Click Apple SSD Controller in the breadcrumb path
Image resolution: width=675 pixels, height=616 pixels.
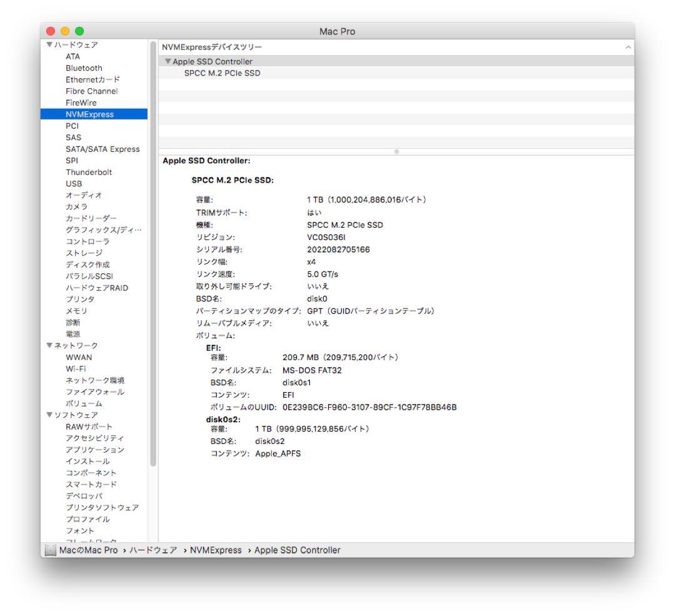pyautogui.click(x=297, y=550)
